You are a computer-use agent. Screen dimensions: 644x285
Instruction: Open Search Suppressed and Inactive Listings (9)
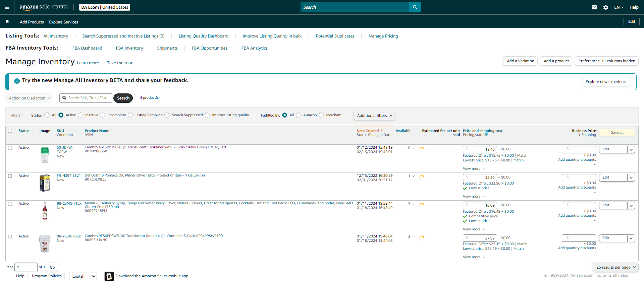123,36
